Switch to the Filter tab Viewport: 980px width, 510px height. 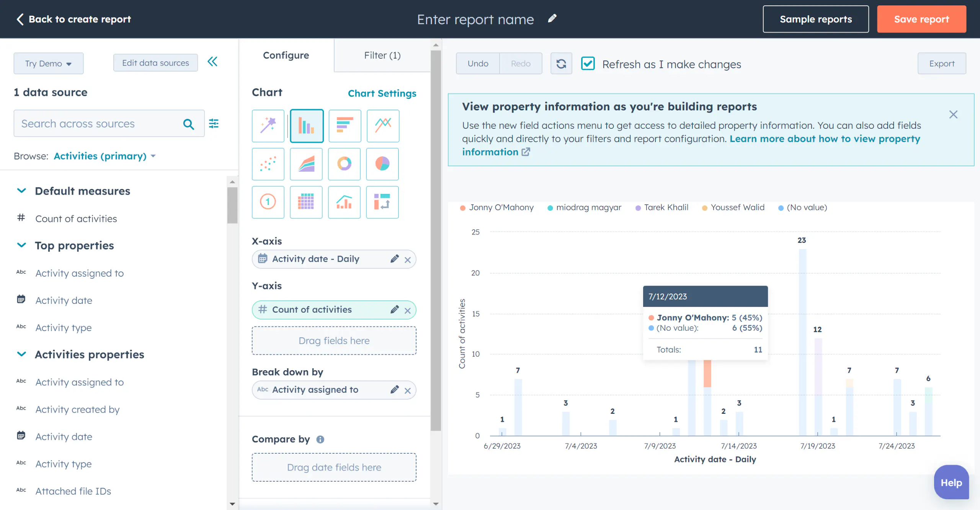pos(382,54)
